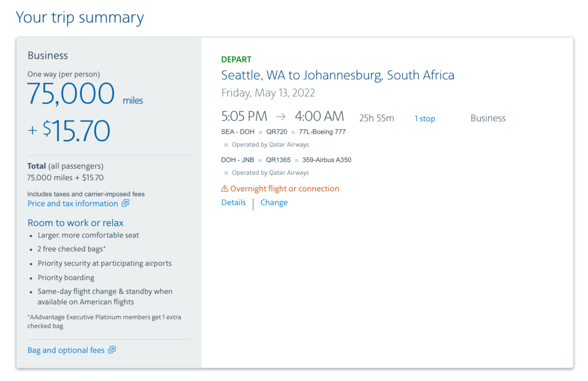Click the arrow icon between 5:05 PM and 4:00 AM
588x381 pixels.
[281, 116]
